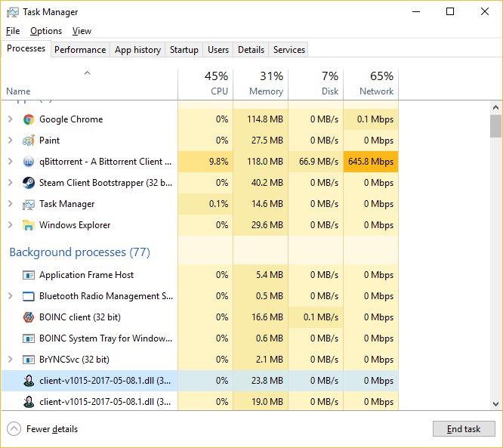Sort by the Network column header

(370, 84)
